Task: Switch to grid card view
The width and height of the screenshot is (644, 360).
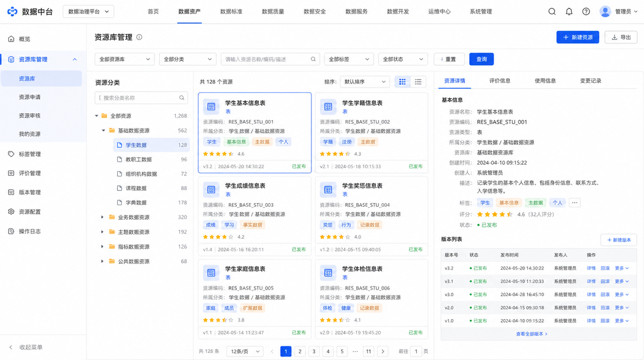Action: (402, 82)
